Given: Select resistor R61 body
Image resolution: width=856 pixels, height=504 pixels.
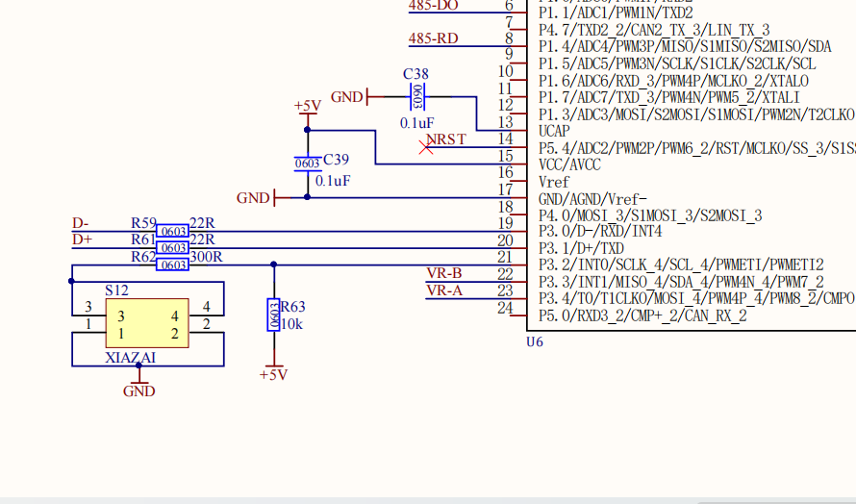Looking at the screenshot, I should [172, 248].
